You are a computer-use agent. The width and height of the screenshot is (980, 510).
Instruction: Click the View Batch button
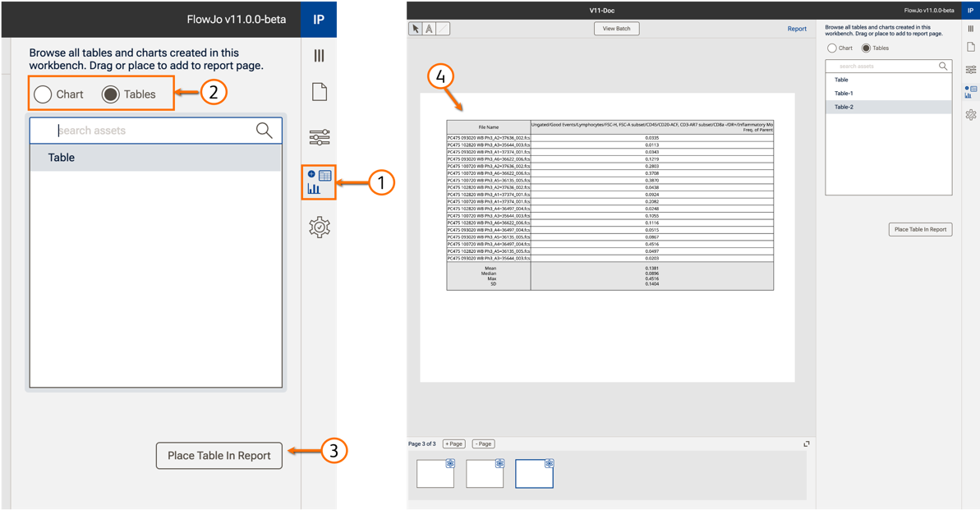616,29
